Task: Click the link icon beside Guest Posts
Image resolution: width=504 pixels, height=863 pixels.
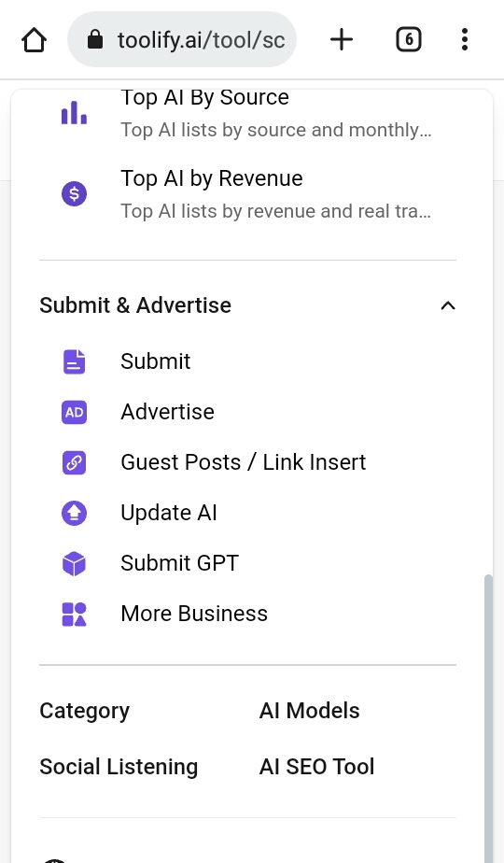Action: tap(74, 463)
